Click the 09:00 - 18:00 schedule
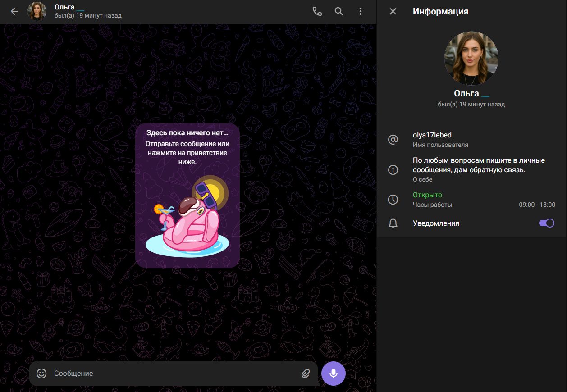This screenshot has height=392, width=567. pos(537,205)
